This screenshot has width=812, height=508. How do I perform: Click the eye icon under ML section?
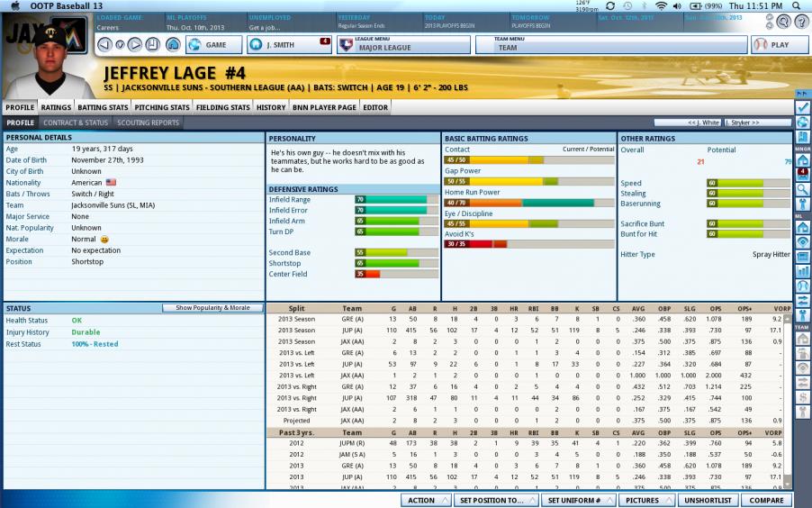point(803,241)
